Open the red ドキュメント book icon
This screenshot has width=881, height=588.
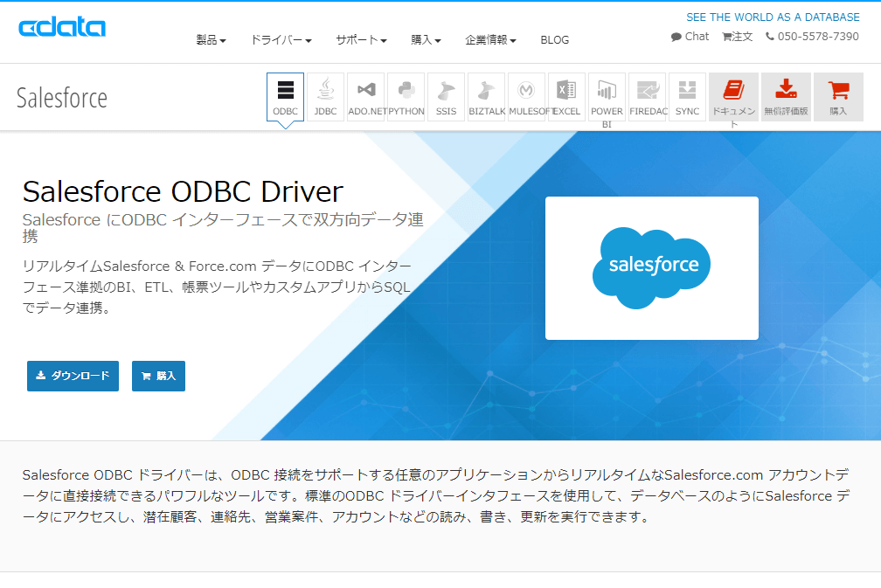click(734, 97)
